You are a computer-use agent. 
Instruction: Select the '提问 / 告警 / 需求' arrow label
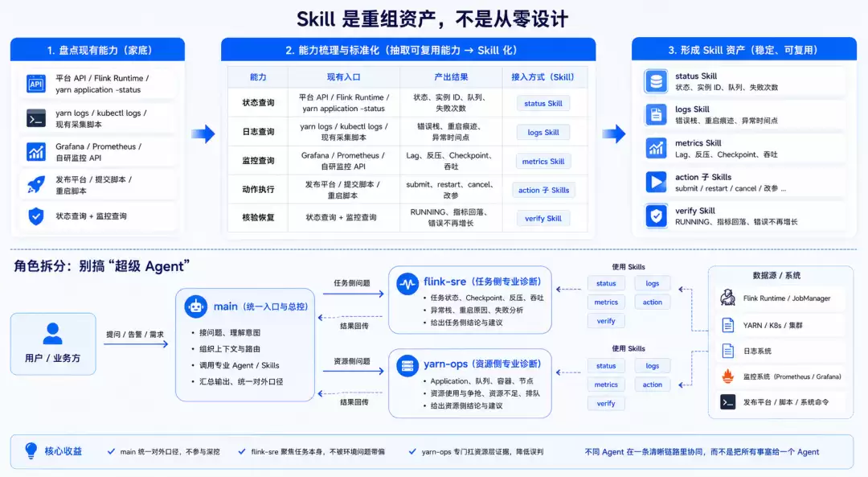pos(134,334)
